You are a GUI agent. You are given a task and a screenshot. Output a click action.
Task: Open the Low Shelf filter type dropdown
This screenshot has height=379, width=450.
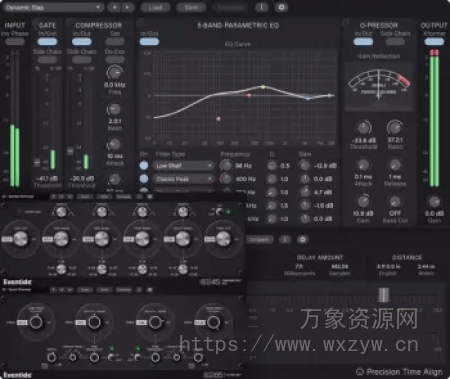[x=184, y=165]
